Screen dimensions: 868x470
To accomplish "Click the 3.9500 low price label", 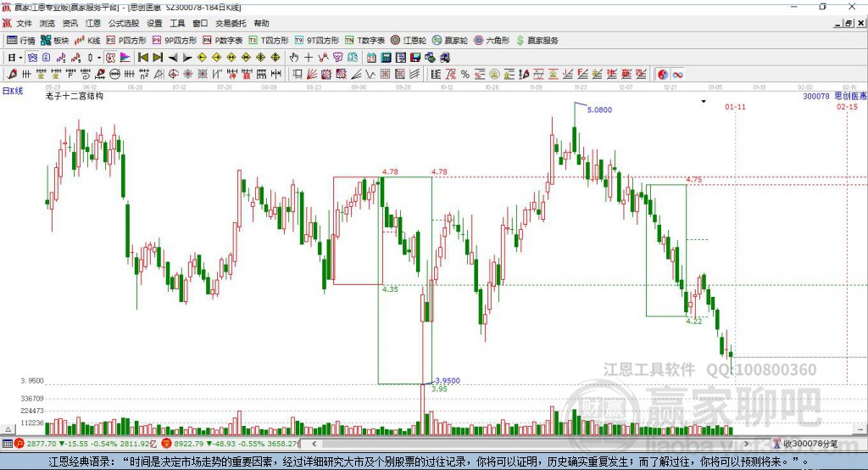I will pos(448,381).
